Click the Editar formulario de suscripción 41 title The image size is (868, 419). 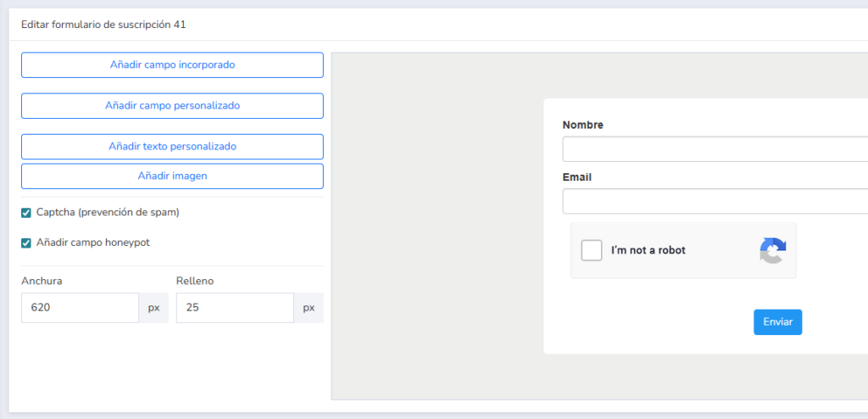tap(103, 25)
